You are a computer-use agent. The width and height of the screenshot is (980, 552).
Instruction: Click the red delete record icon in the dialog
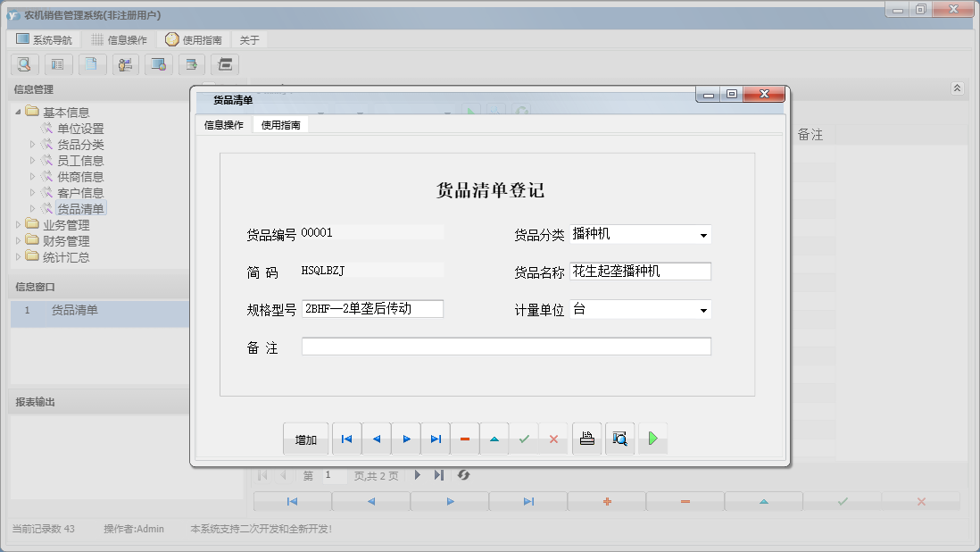tap(465, 439)
